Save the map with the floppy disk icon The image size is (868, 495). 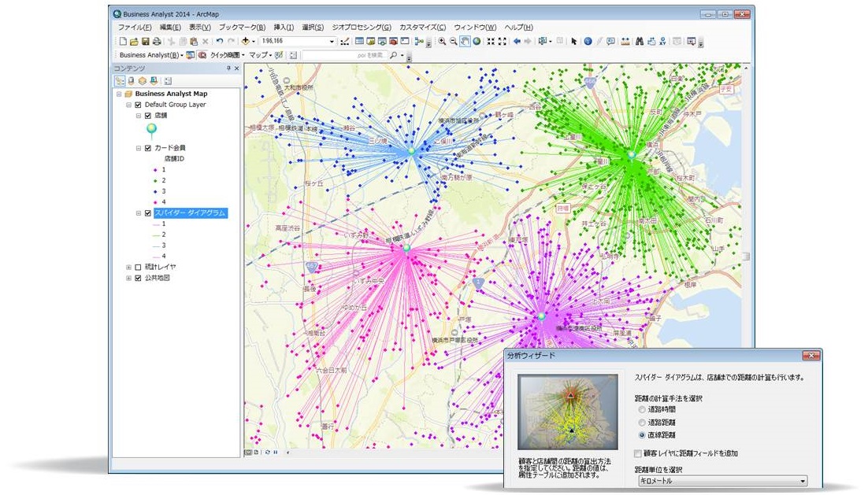[x=146, y=42]
